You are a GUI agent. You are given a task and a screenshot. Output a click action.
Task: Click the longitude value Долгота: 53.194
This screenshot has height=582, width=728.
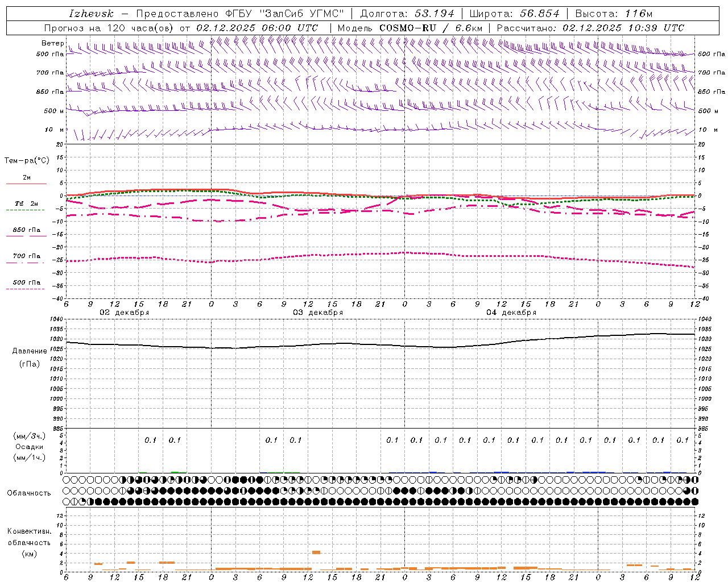pos(407,14)
